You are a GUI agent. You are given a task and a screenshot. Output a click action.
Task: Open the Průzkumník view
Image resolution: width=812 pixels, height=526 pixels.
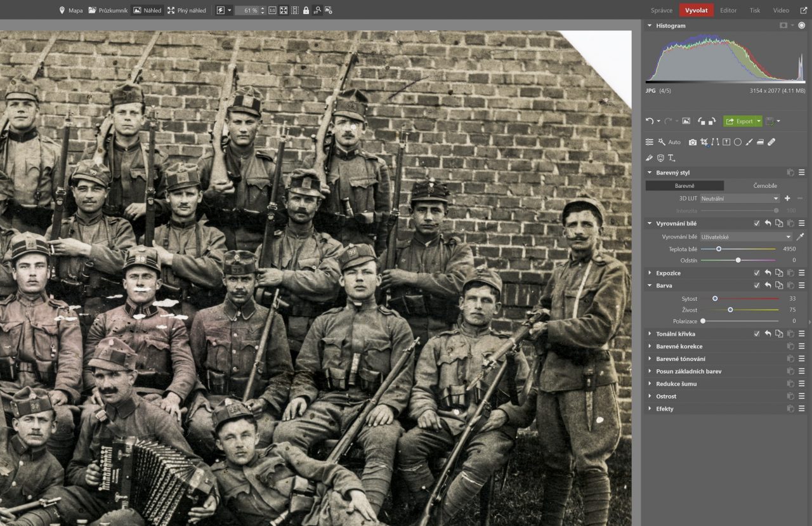[108, 10]
